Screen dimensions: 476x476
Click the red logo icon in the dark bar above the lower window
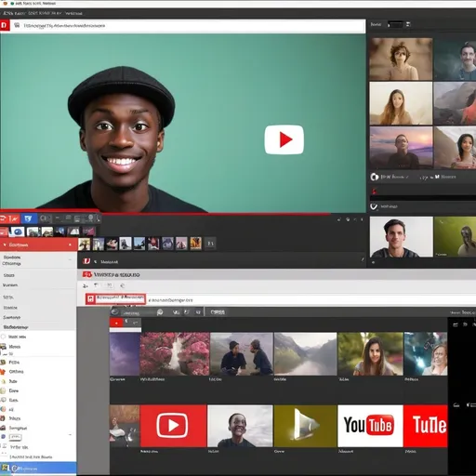click(x=86, y=261)
